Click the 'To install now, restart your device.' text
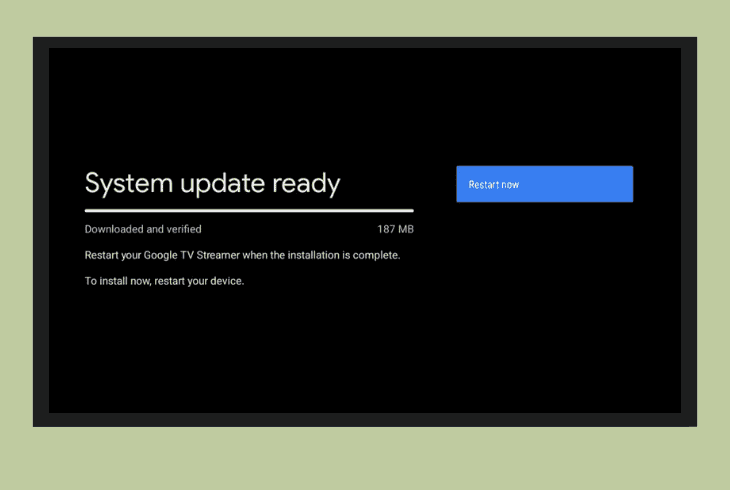The height and width of the screenshot is (490, 730). (164, 281)
